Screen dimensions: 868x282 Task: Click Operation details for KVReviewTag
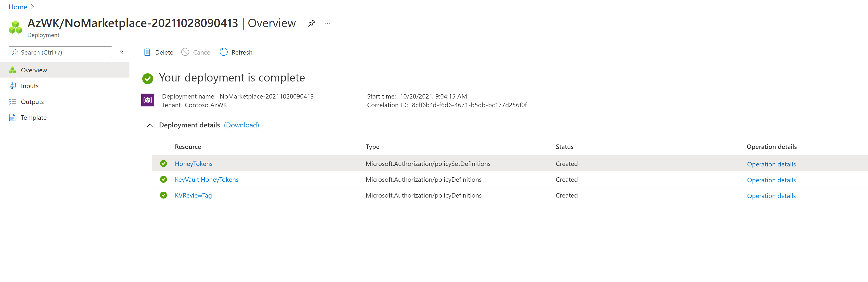(771, 195)
